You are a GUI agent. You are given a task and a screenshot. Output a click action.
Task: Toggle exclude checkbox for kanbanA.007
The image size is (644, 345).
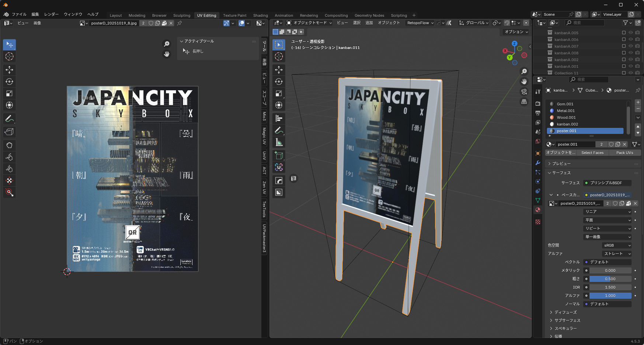(624, 46)
